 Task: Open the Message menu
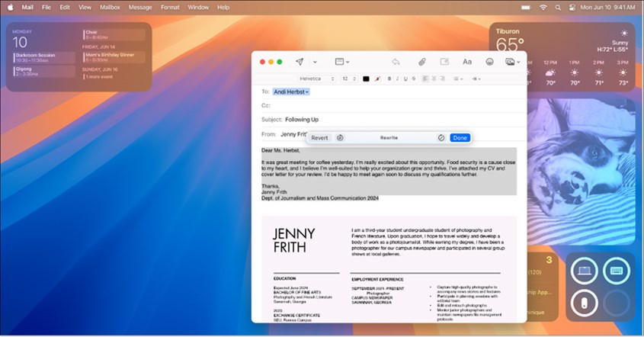point(140,8)
